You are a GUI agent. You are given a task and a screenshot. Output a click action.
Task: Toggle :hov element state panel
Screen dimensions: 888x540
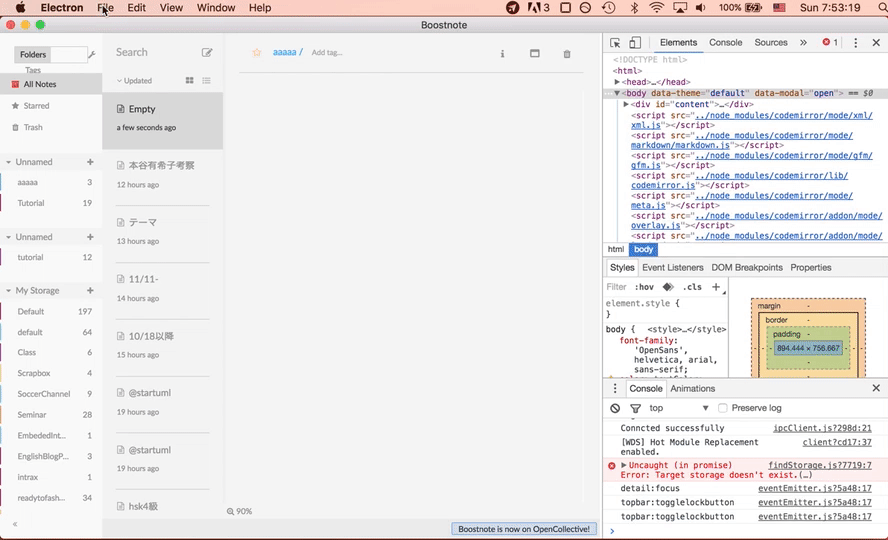644,287
